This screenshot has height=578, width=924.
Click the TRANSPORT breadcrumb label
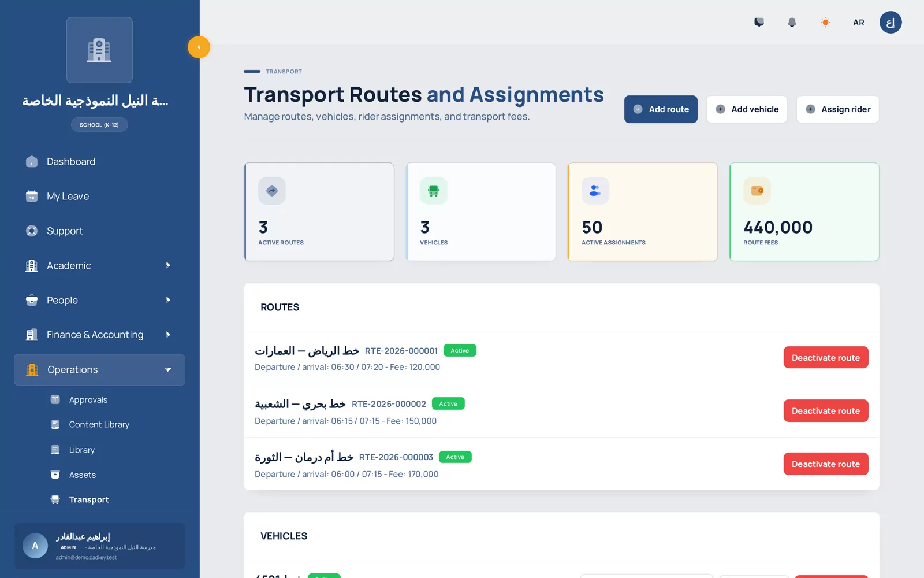coord(284,72)
